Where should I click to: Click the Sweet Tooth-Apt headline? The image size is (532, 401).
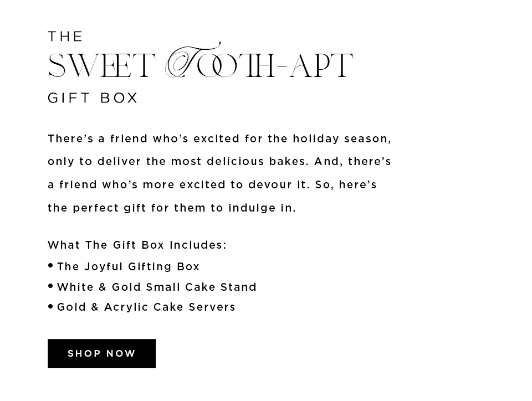201,60
